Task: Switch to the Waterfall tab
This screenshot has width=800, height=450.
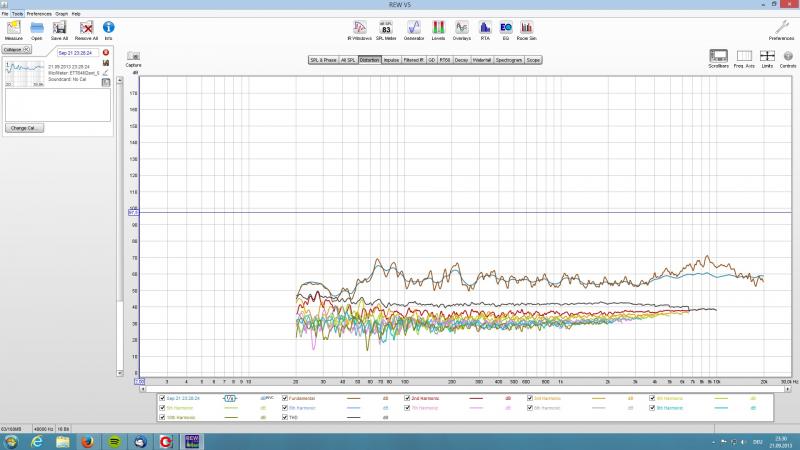Action: [481, 60]
